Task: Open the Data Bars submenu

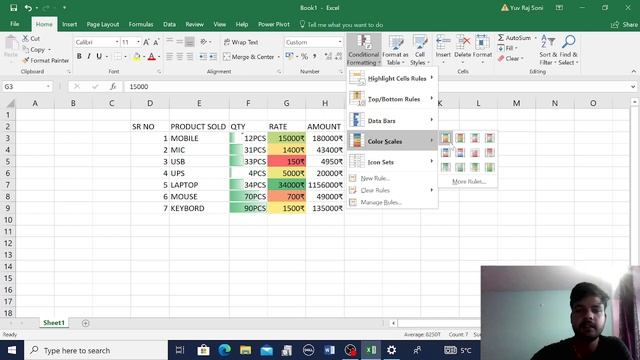Action: coord(392,120)
